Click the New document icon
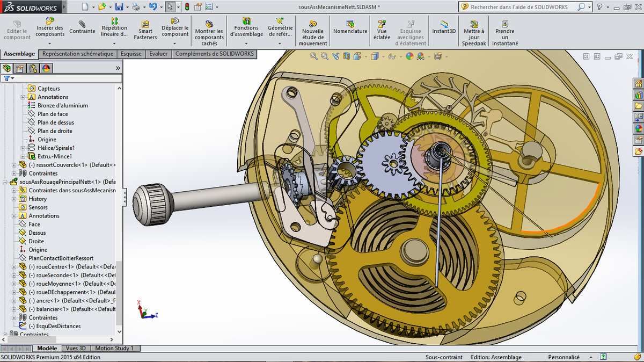644x362 pixels. 85,7
